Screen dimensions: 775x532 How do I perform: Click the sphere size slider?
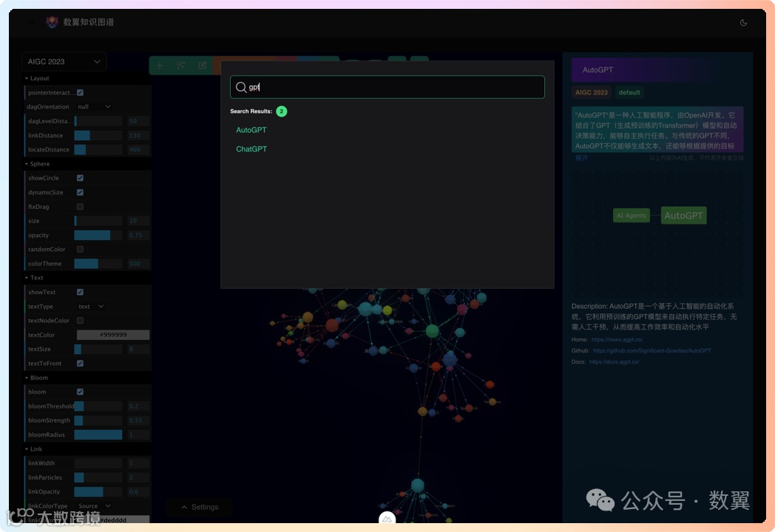point(98,221)
